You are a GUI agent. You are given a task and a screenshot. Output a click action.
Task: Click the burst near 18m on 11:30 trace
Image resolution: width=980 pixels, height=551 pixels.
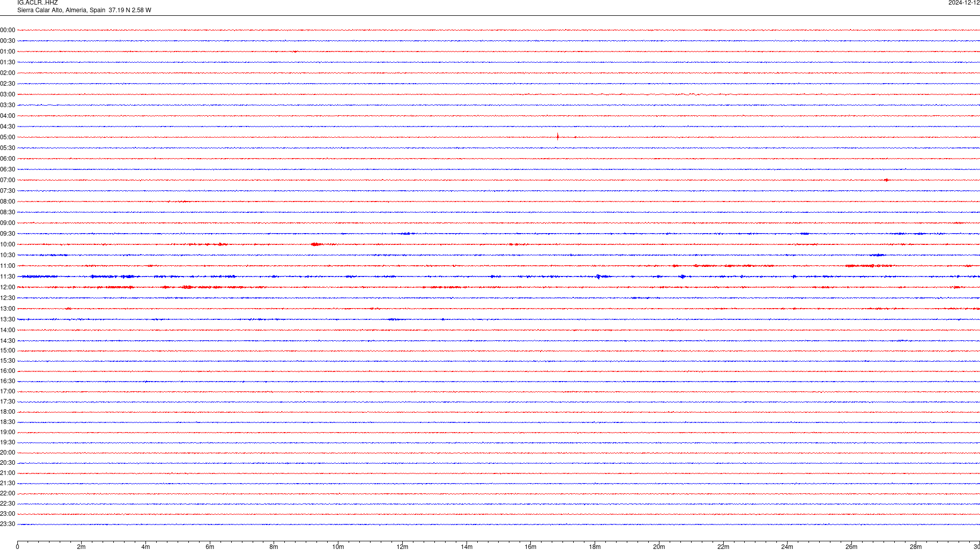(600, 277)
